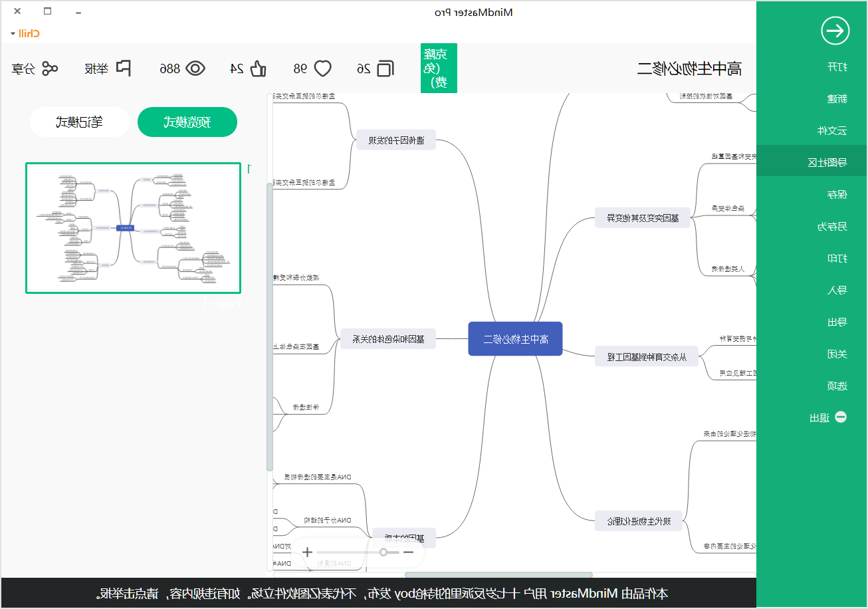This screenshot has height=609, width=868.
Task: Click the zoom slider handle
Action: pos(383,552)
